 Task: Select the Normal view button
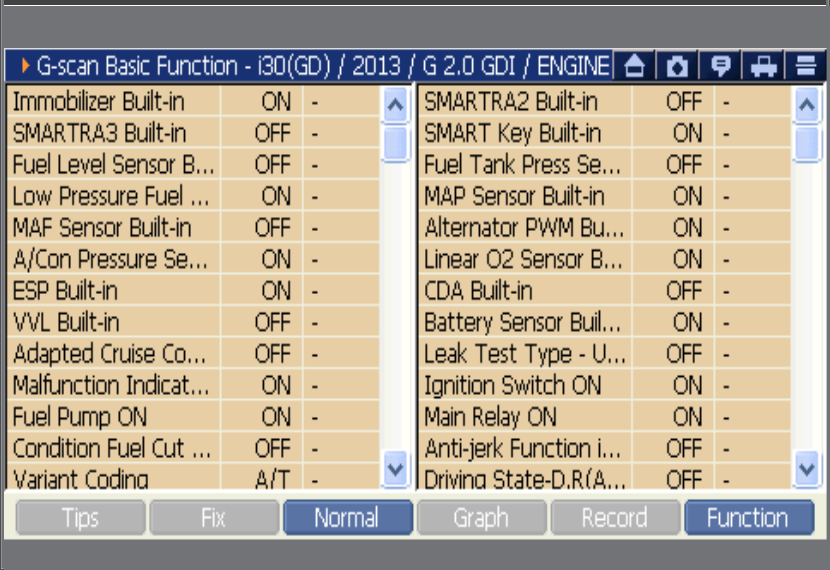tap(348, 518)
